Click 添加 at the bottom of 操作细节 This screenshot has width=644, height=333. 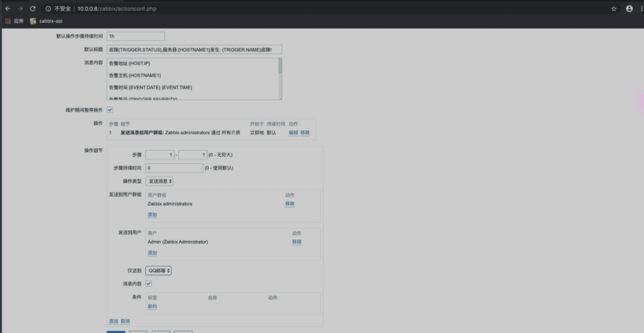(114, 322)
